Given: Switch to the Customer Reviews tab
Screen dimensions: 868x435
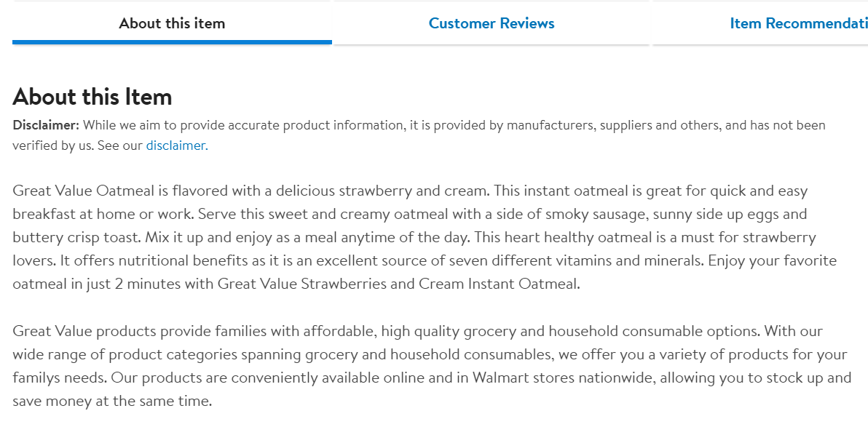Looking at the screenshot, I should tap(491, 23).
